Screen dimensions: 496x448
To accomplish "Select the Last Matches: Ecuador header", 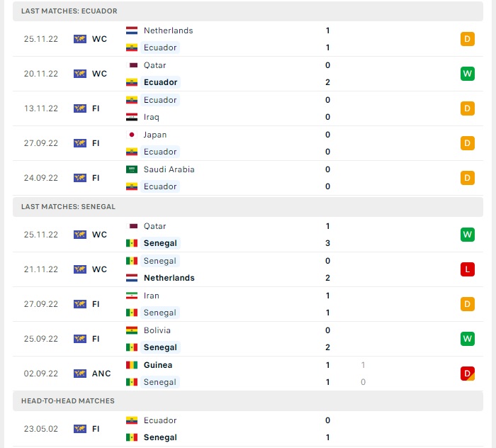I will [x=69, y=11].
